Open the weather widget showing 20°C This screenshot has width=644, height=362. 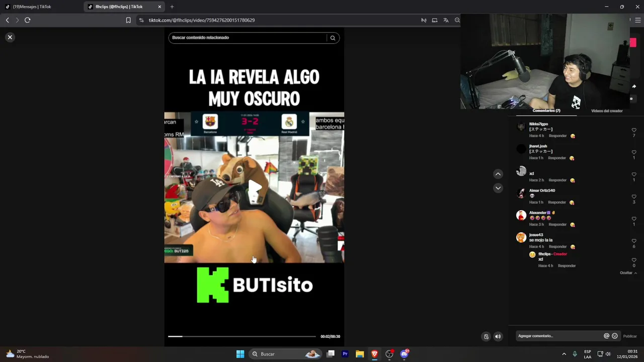(x=28, y=354)
